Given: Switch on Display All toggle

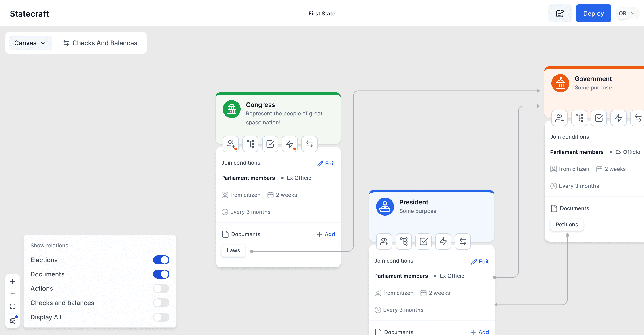Looking at the screenshot, I should tap(161, 317).
